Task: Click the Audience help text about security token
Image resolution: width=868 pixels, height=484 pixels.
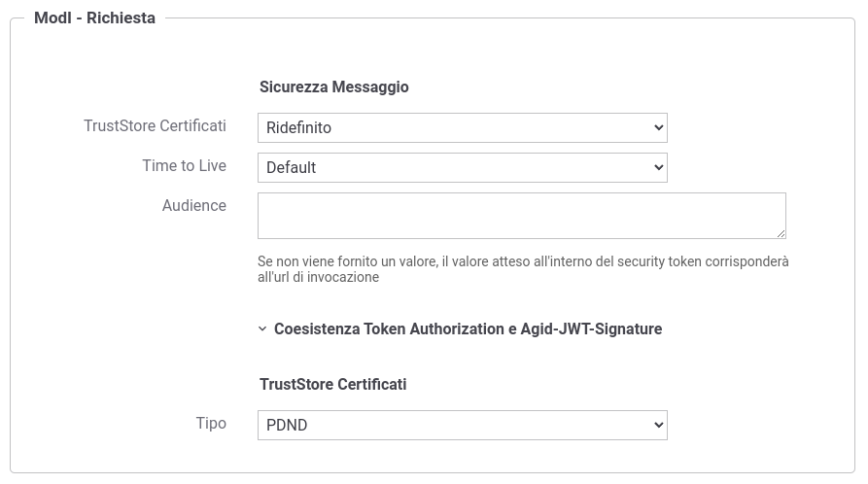Action: (523, 269)
